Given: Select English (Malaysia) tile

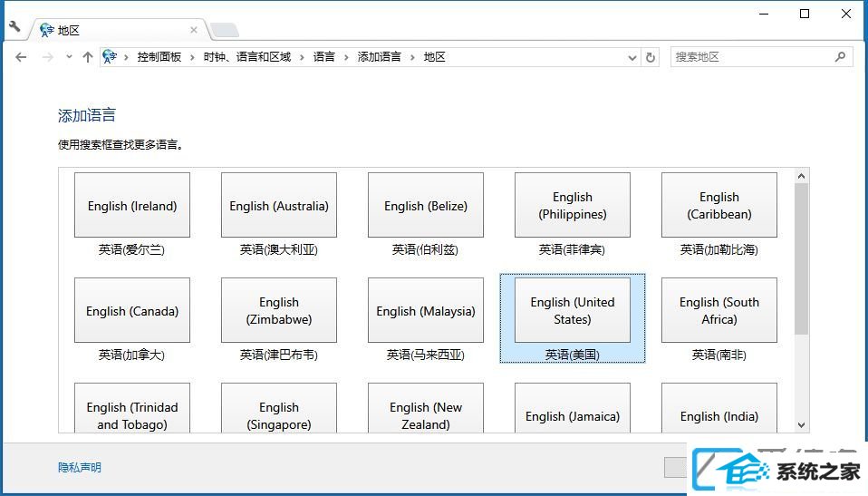Looking at the screenshot, I should (426, 310).
